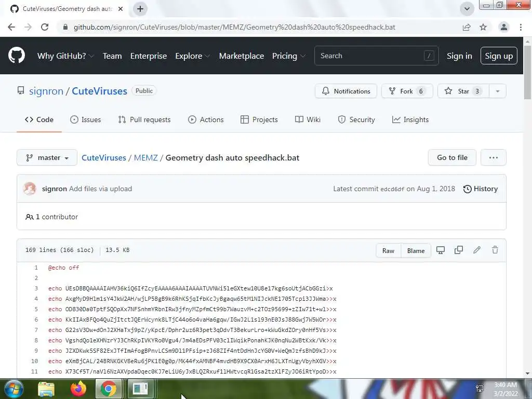Screen dimensions: 532x399
Task: Open the share page icon in address bar
Action: 467,27
